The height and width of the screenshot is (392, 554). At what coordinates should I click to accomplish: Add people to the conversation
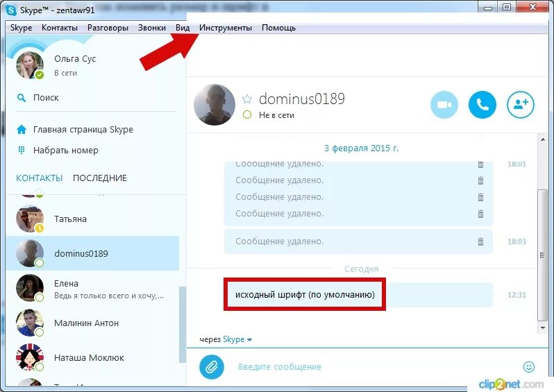[521, 105]
